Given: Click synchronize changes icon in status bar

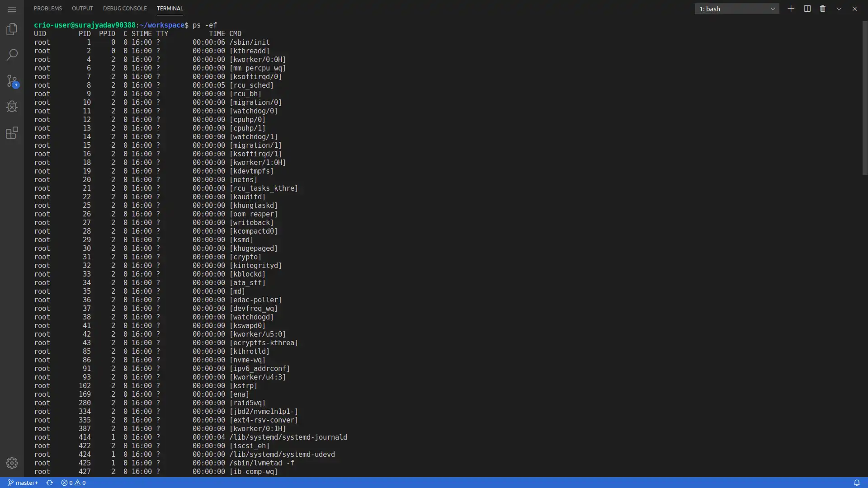Looking at the screenshot, I should (50, 483).
